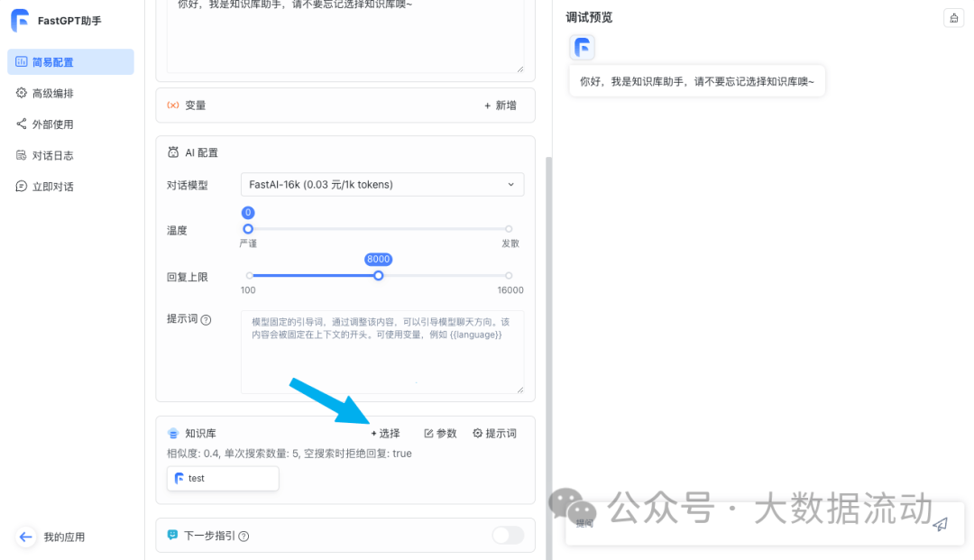Select the test knowledge base card
The height and width of the screenshot is (560, 974).
tap(223, 478)
